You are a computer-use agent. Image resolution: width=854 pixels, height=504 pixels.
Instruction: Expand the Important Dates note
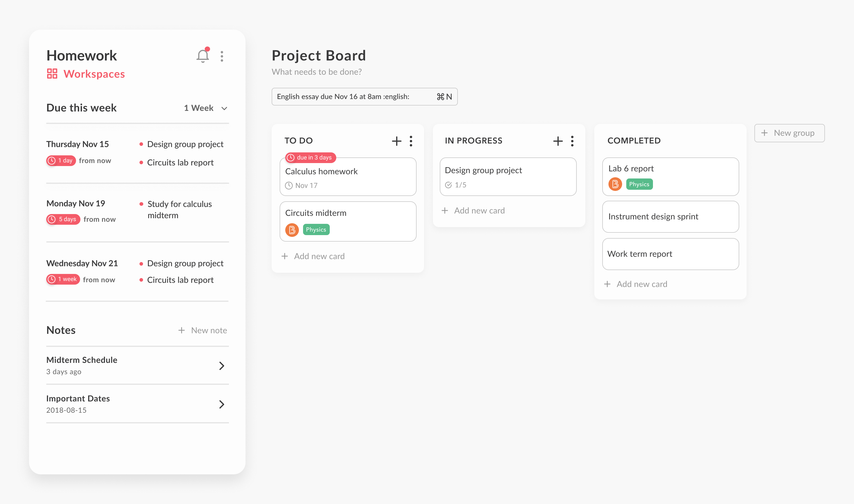222,404
